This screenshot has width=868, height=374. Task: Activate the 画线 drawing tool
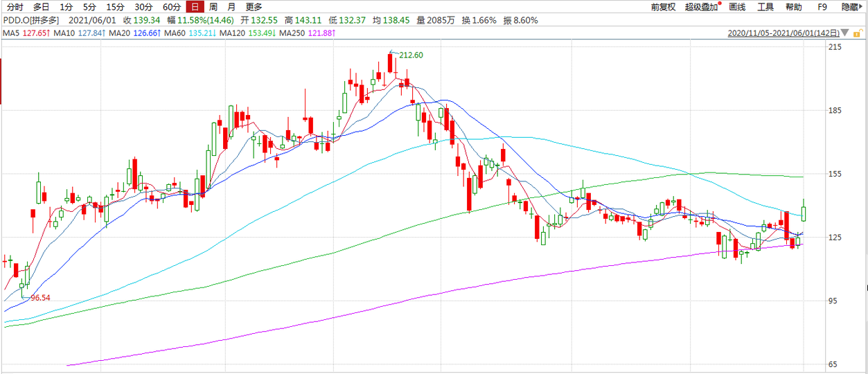(x=737, y=7)
